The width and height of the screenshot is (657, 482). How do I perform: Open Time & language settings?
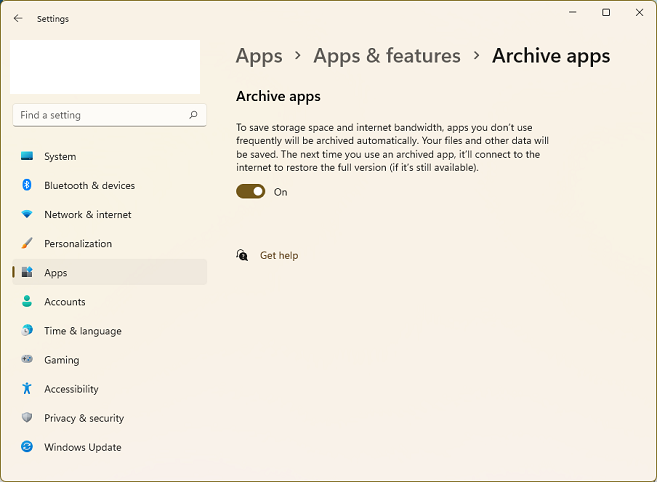(x=110, y=330)
